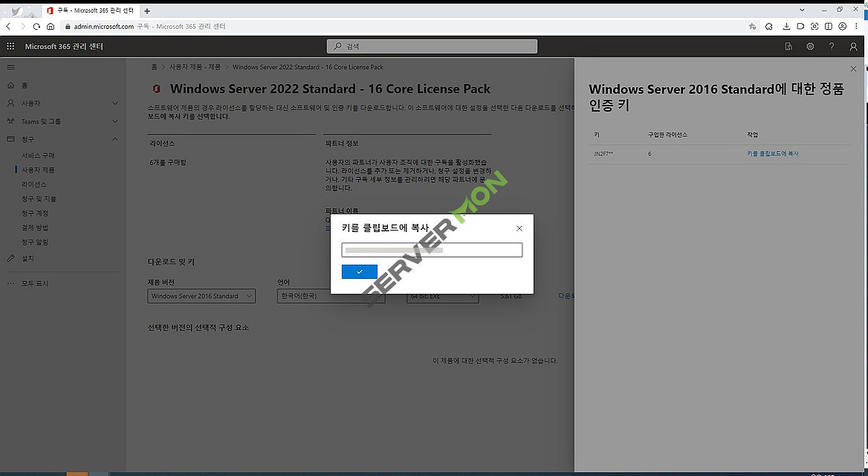Open 청구 및 지불 in sidebar

click(39, 199)
